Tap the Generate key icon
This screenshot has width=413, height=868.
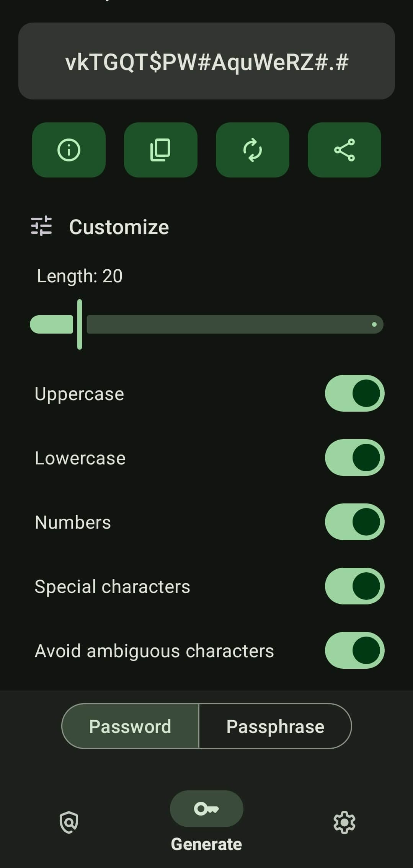[x=206, y=808]
